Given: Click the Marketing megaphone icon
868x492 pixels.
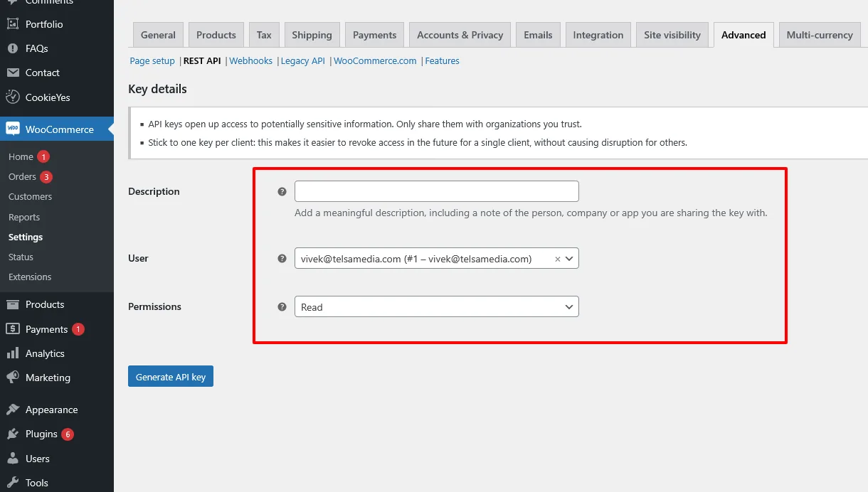Looking at the screenshot, I should coord(13,378).
